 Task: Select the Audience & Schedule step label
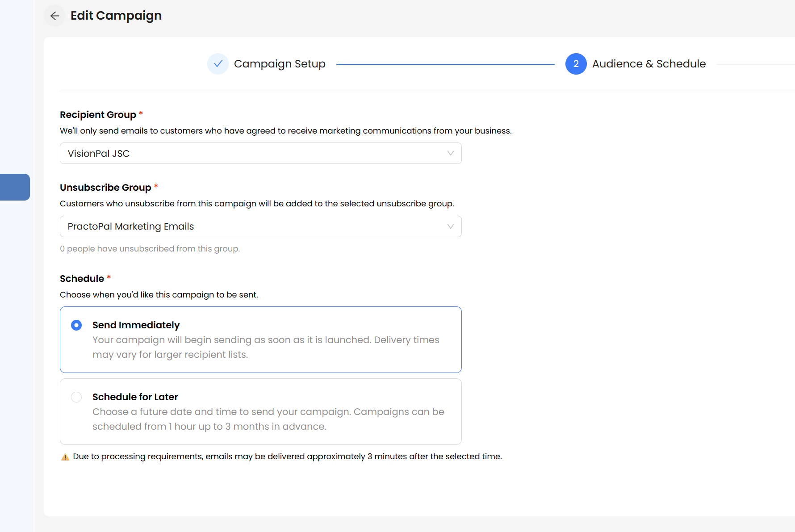pos(649,64)
